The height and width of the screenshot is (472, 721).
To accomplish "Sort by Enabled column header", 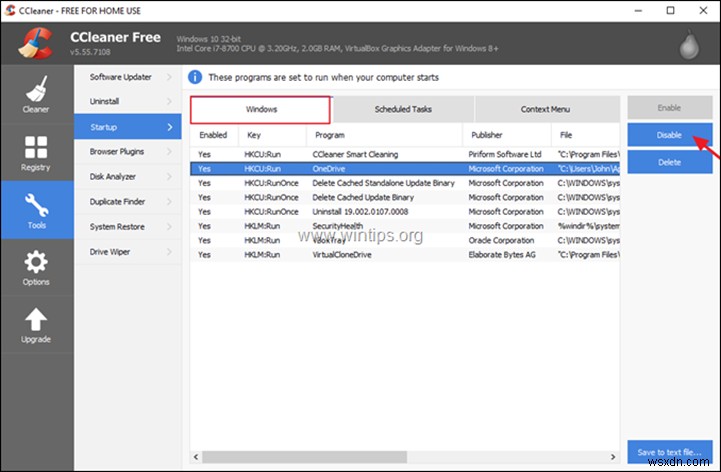I will pos(214,135).
